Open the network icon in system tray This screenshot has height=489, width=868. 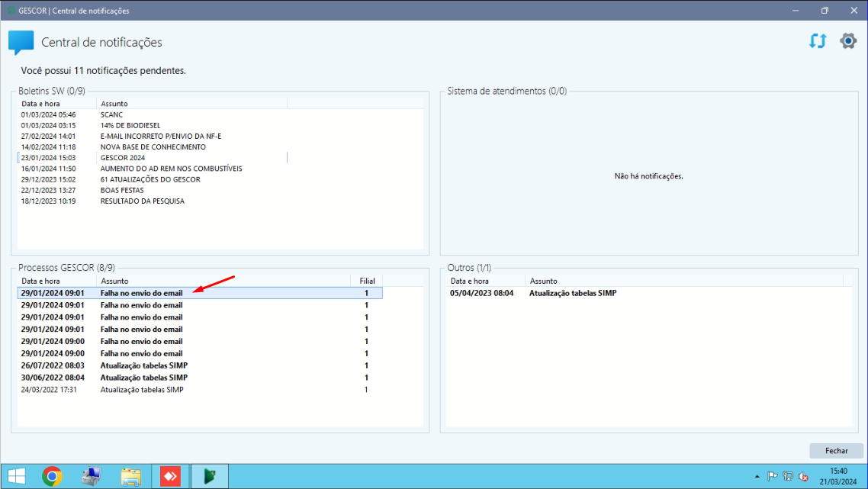[788, 476]
